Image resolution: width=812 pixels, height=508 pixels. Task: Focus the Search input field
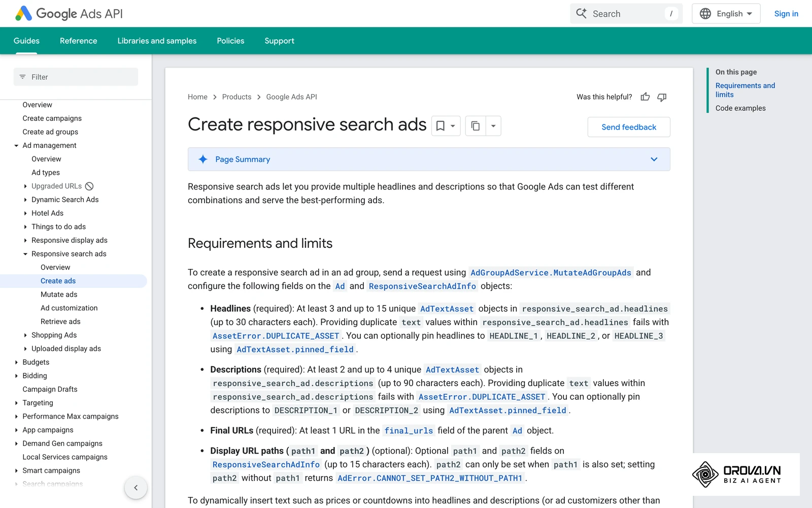(x=626, y=14)
